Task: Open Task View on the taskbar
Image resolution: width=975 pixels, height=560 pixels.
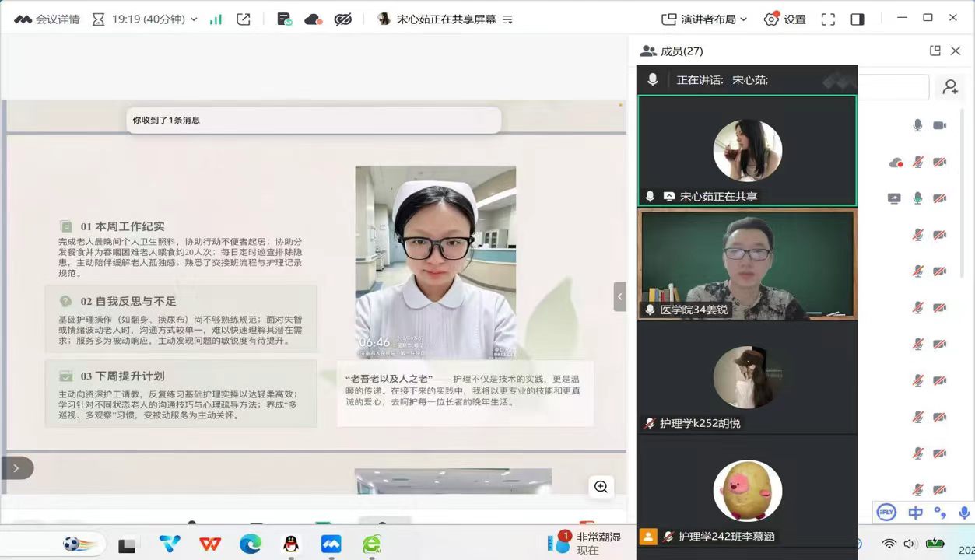Action: point(127,545)
